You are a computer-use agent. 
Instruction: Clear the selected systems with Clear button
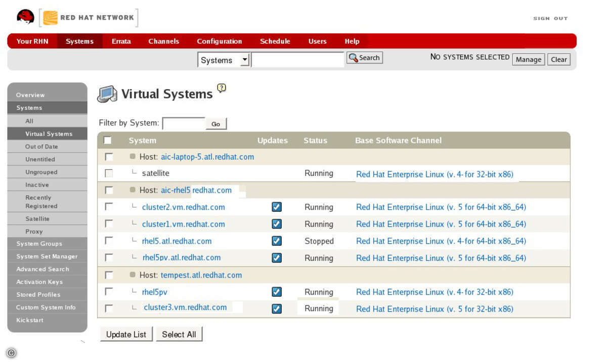(559, 60)
